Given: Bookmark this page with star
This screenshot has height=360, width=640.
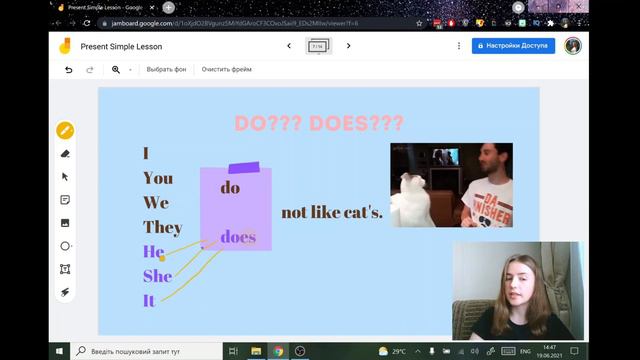Looking at the screenshot, I should 419,23.
